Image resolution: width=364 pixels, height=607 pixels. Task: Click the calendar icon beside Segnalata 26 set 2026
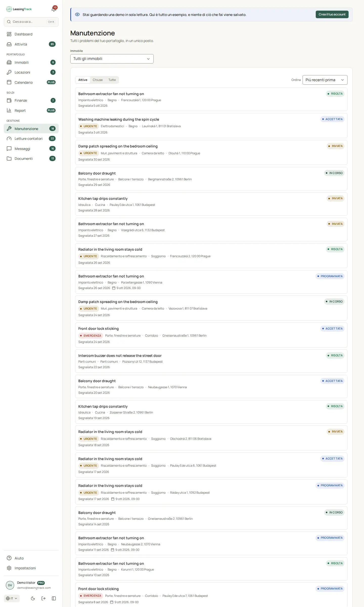click(114, 288)
